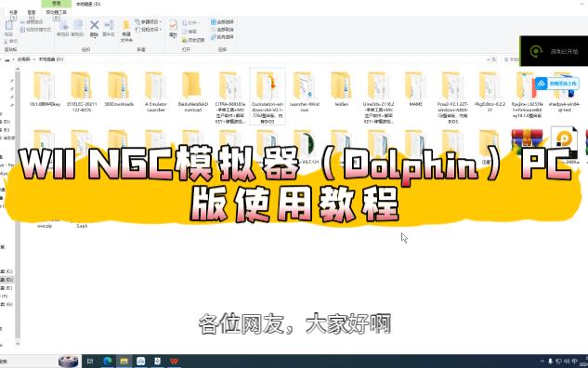Open the 18.1 firmware key folder

pyautogui.click(x=45, y=89)
